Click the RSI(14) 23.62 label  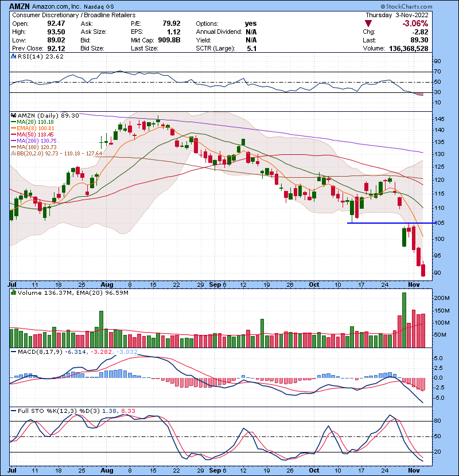click(41, 56)
